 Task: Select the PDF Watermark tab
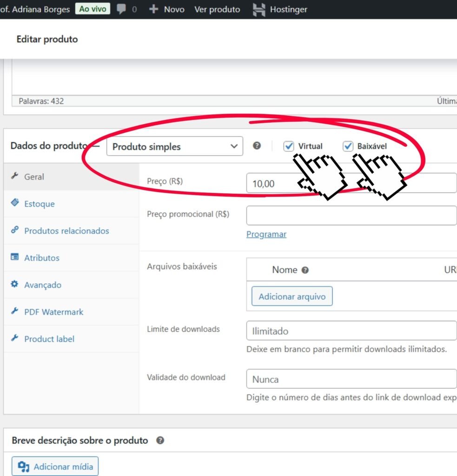tap(53, 312)
